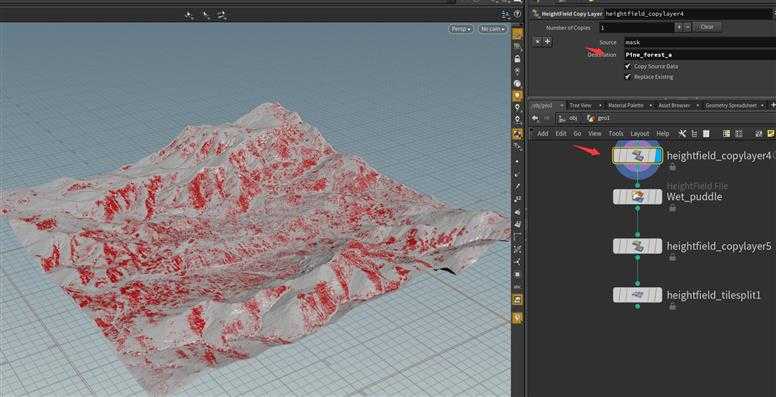Open the network editor Add menu
The image size is (776, 397).
pyautogui.click(x=543, y=134)
